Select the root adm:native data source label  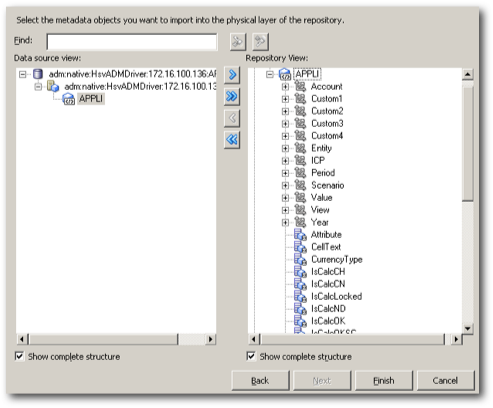point(132,74)
